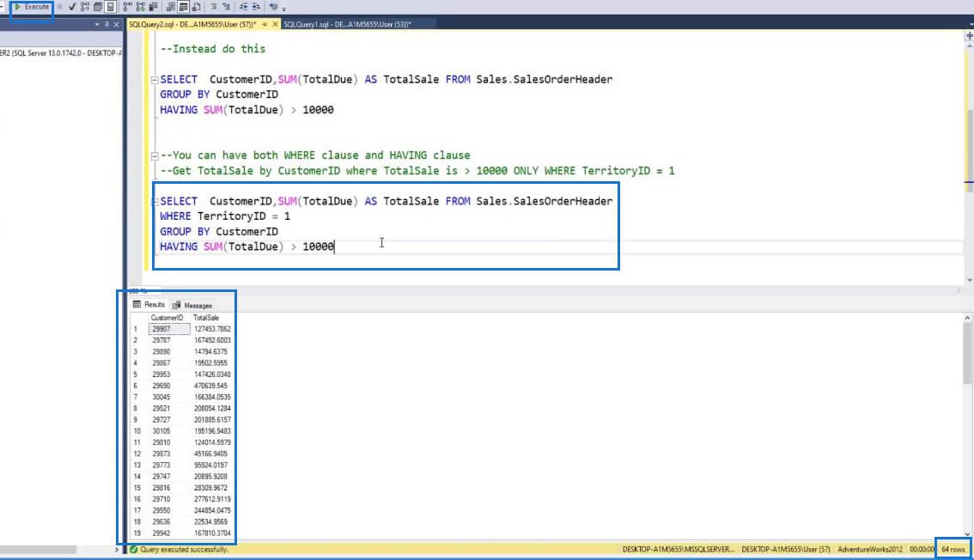
Task: Open the Results tab
Action: [149, 305]
